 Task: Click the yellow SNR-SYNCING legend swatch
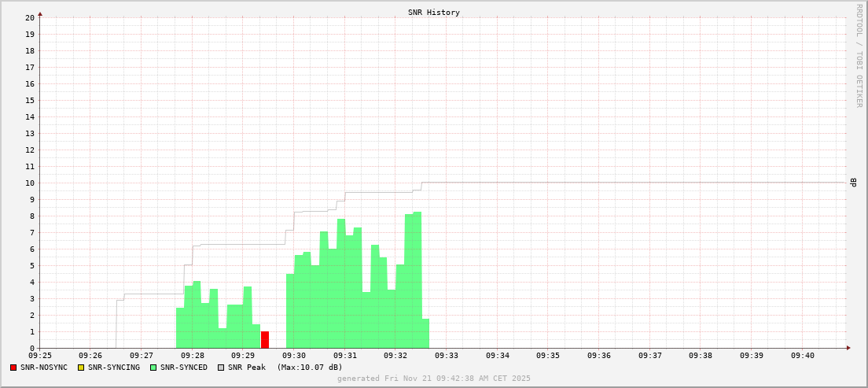pos(81,368)
